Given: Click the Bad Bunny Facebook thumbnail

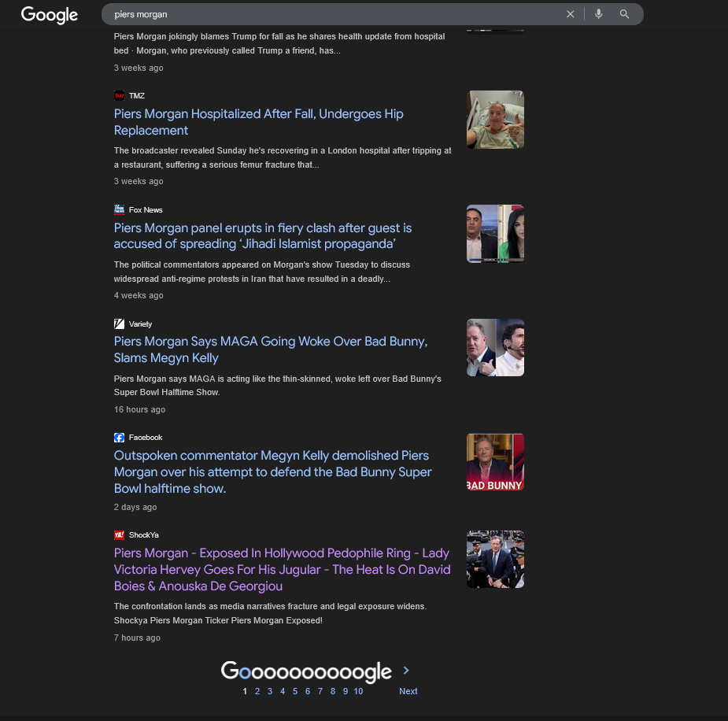Looking at the screenshot, I should 495,462.
